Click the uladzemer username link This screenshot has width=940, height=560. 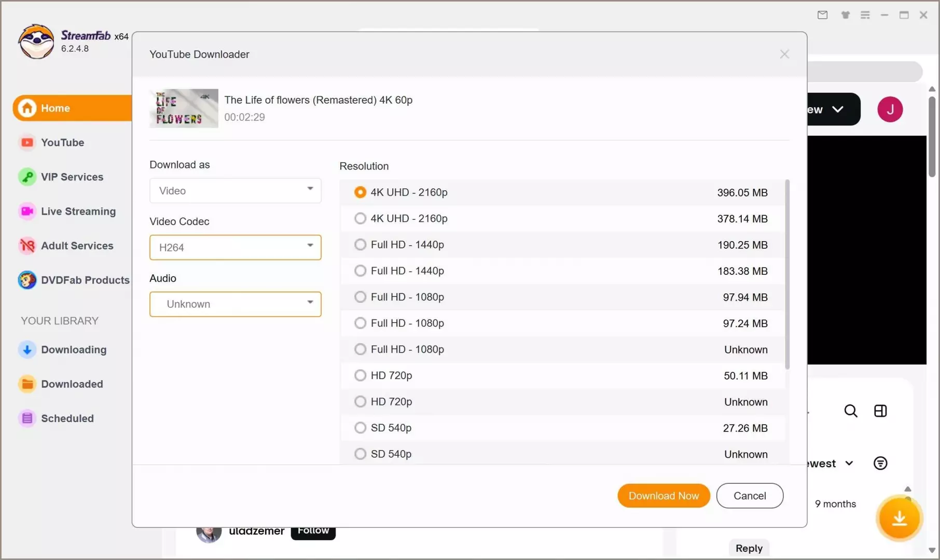point(256,531)
